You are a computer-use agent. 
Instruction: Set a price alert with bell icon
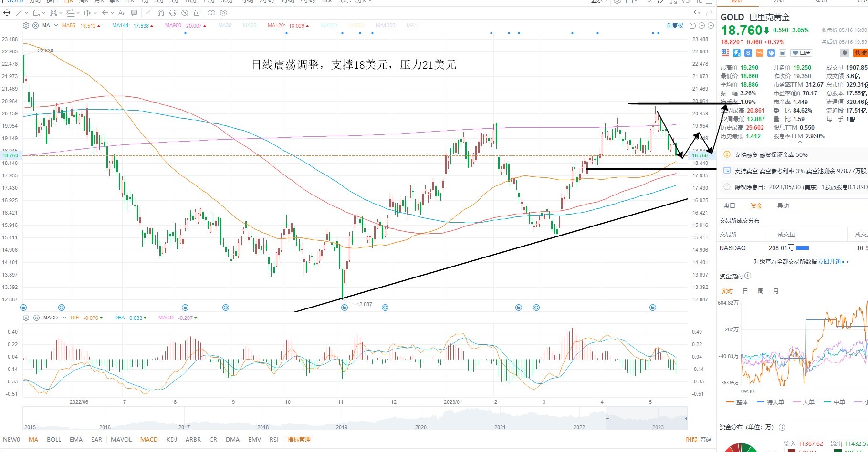845,53
